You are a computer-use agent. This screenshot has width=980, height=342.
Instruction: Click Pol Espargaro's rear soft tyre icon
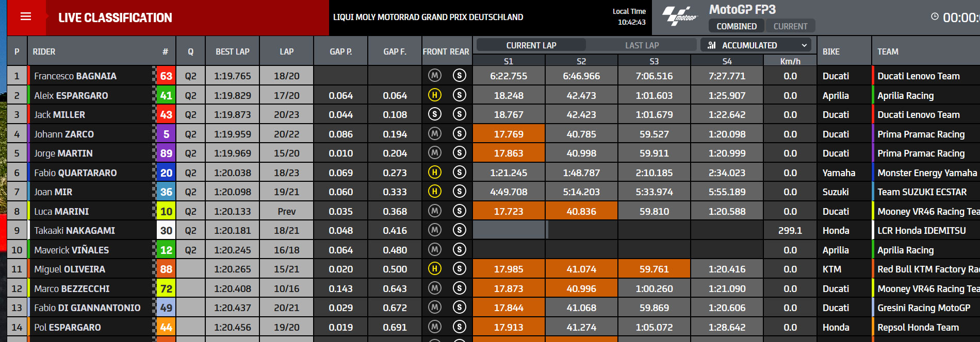click(460, 327)
